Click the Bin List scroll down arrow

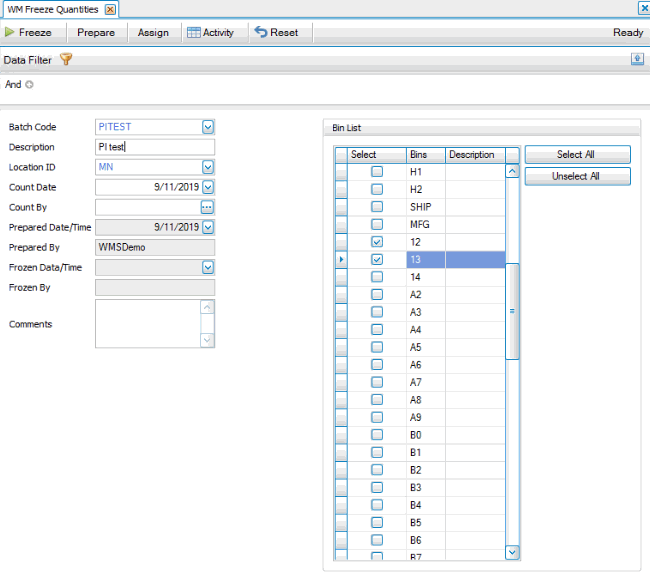[512, 551]
